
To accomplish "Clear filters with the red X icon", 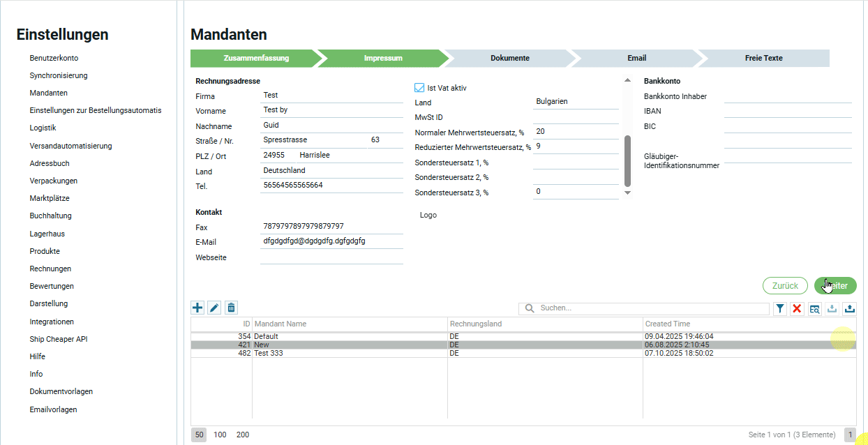I will click(798, 308).
